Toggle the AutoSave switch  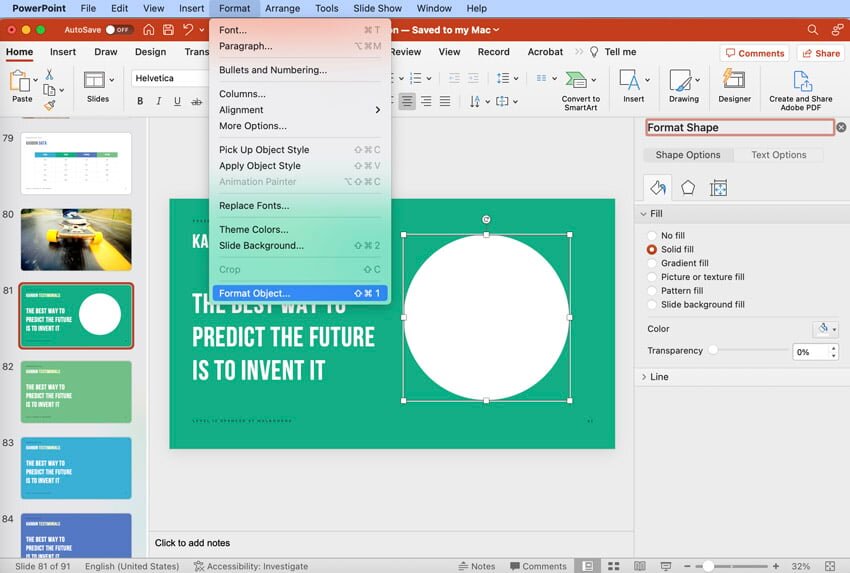[x=119, y=30]
